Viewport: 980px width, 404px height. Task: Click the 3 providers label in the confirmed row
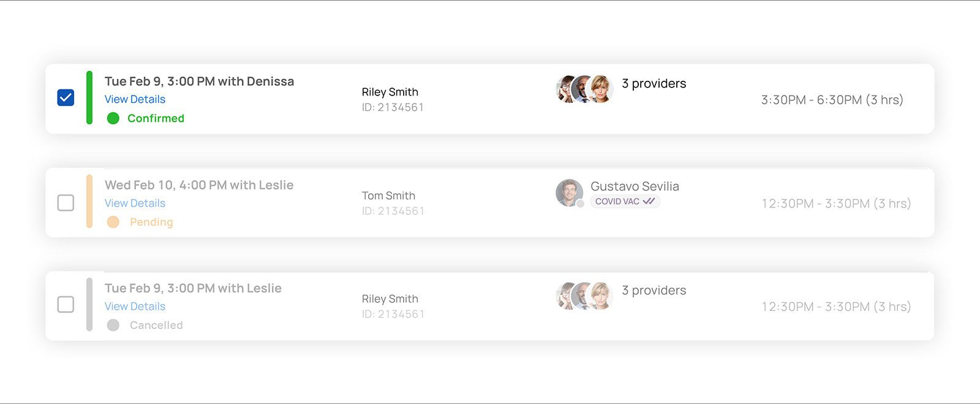point(654,83)
